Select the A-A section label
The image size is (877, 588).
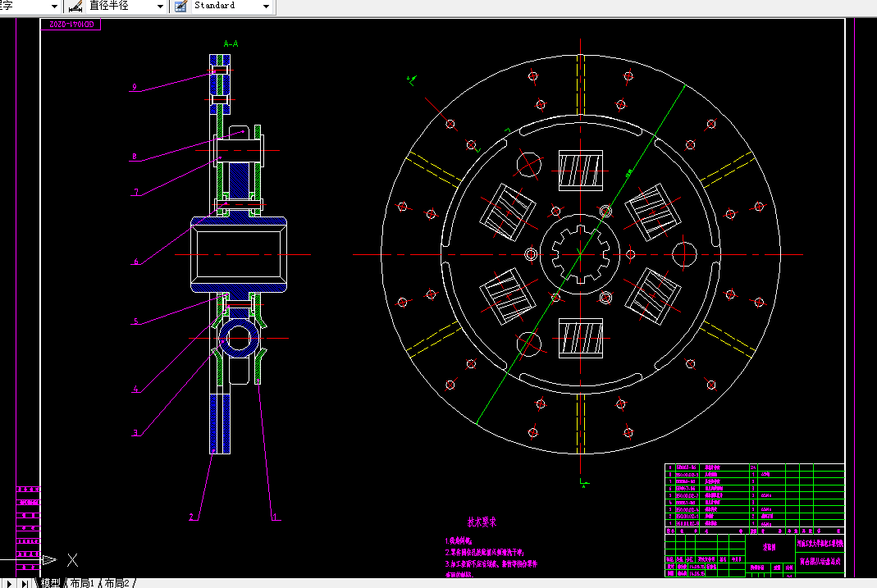(231, 43)
